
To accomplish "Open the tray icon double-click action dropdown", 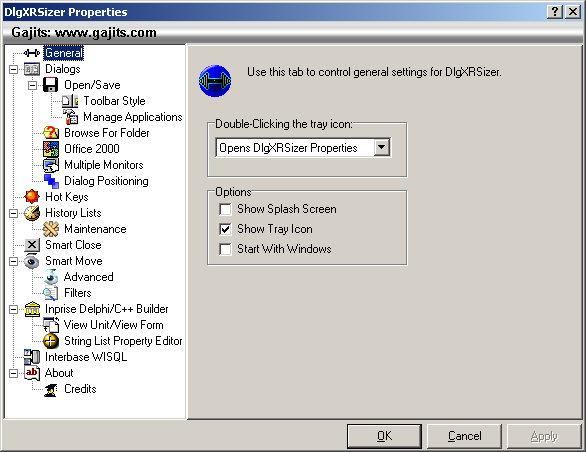I will point(382,147).
